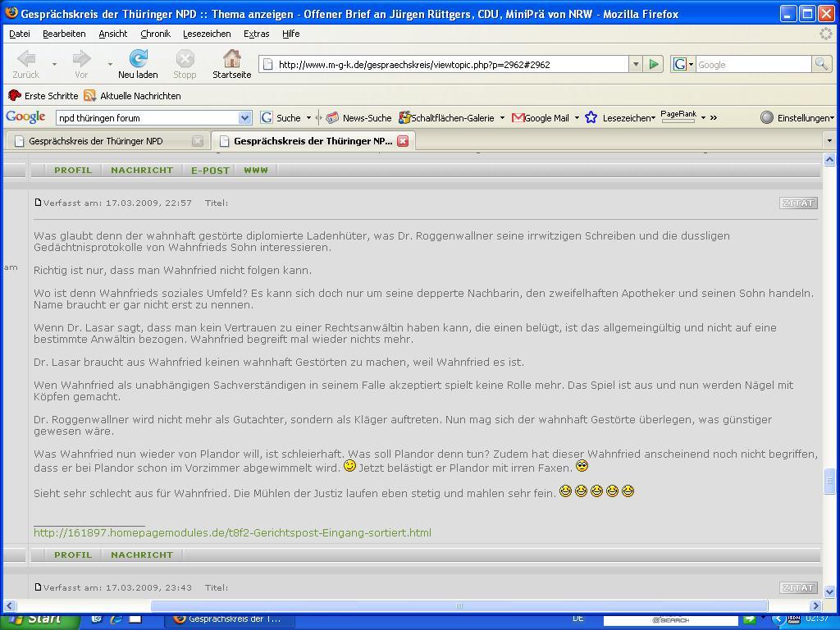The image size is (840, 630).
Task: Open the Chronik menu
Action: pos(155,34)
